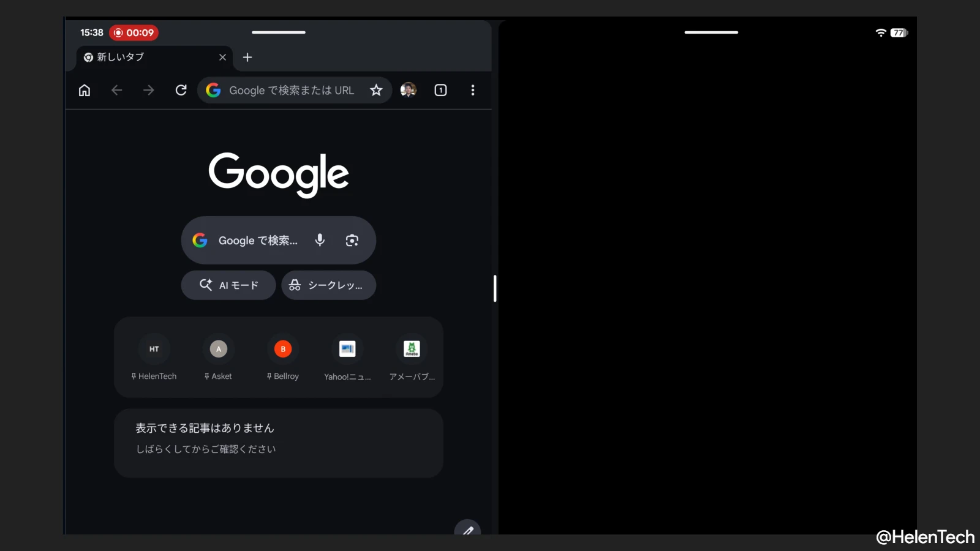Screen dimensions: 980x551
Task: Open AI モード button
Action: pos(228,285)
